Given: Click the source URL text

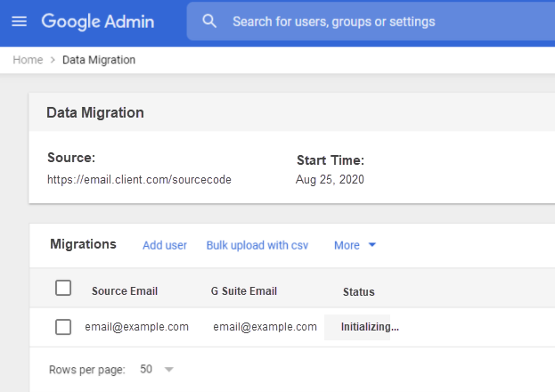Looking at the screenshot, I should point(139,179).
